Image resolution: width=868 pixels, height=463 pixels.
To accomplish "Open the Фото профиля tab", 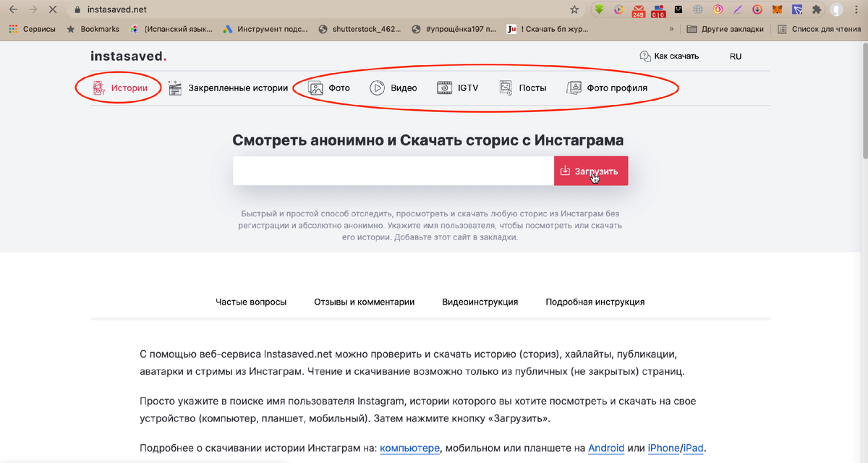I will 606,88.
